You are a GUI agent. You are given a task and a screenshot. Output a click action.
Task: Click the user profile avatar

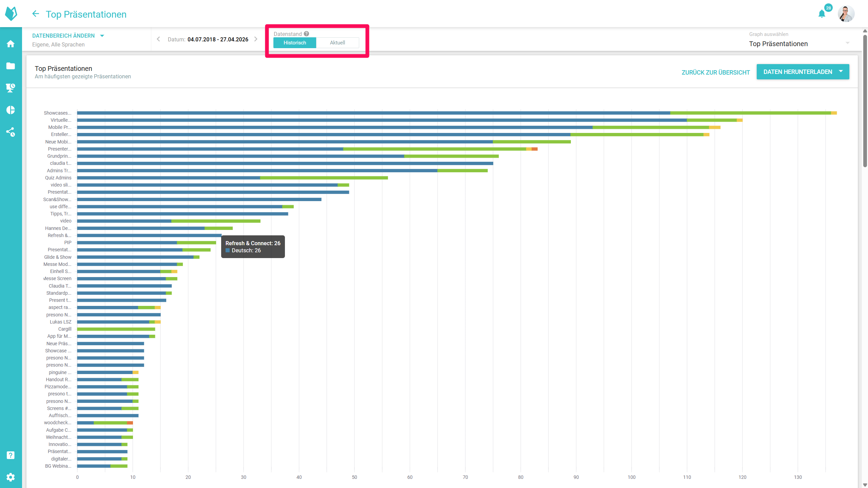point(846,14)
